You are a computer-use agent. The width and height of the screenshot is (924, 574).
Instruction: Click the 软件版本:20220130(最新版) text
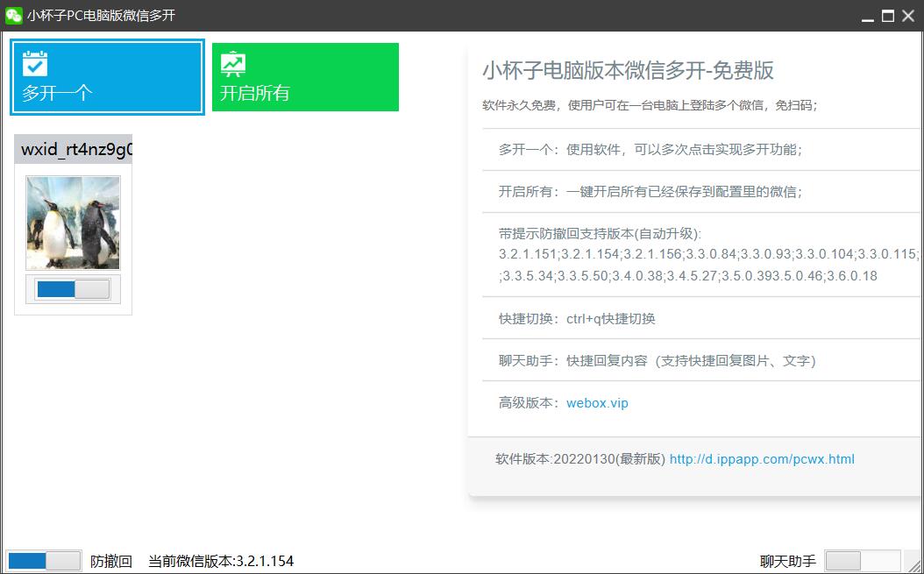click(x=580, y=459)
